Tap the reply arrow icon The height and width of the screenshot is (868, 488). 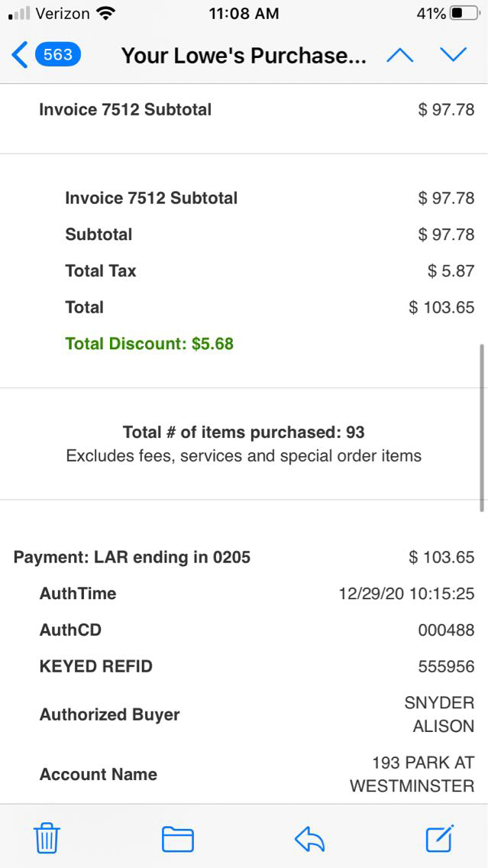click(x=309, y=839)
